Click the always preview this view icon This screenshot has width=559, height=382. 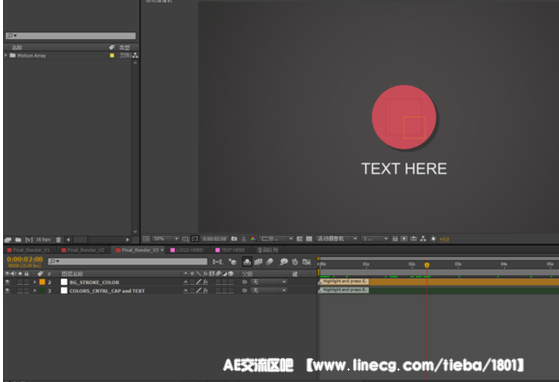click(146, 239)
